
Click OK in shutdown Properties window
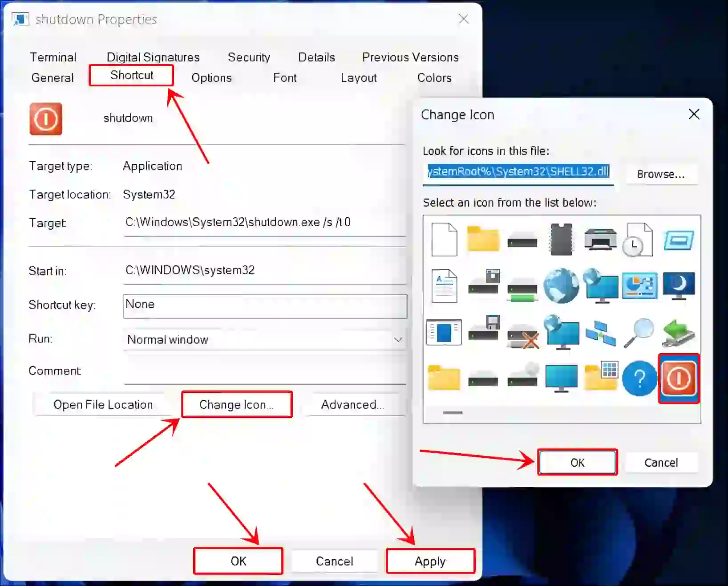(x=239, y=561)
